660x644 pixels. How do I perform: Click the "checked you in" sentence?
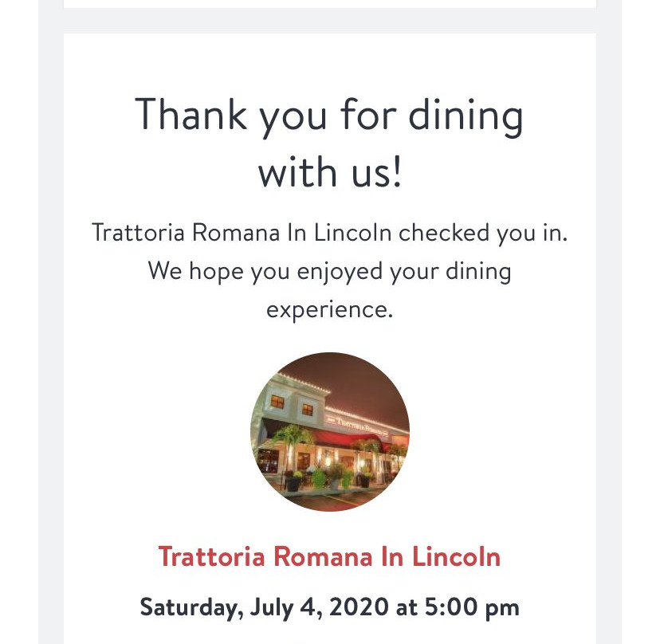pos(329,234)
